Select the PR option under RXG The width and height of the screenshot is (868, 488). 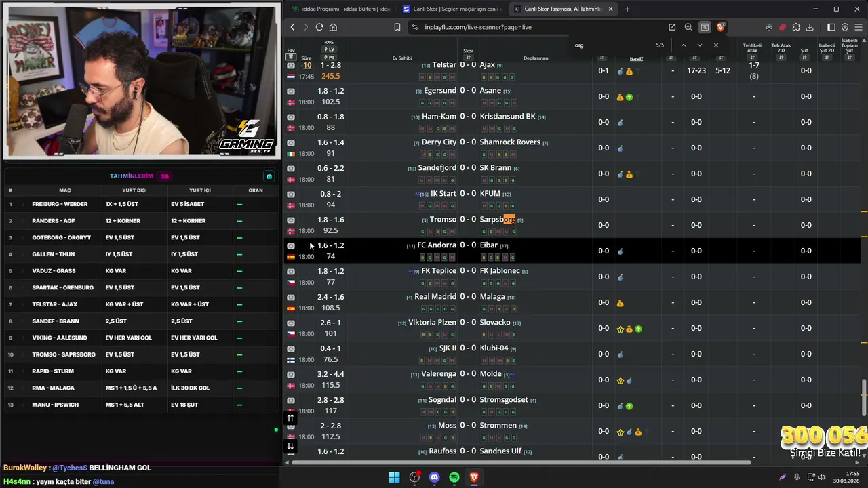(329, 58)
